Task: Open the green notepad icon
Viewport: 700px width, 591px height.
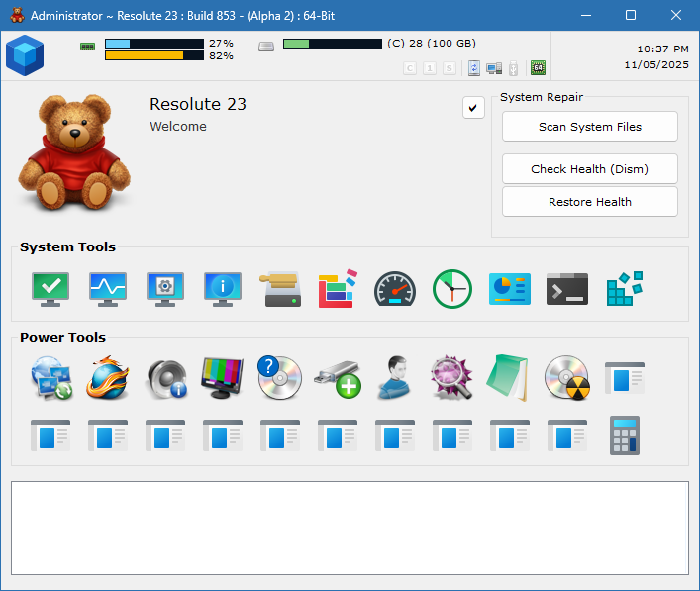Action: click(x=508, y=377)
